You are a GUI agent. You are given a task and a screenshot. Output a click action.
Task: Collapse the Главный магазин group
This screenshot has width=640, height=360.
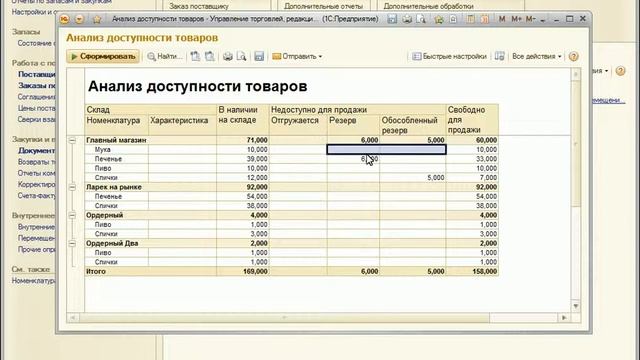72,140
